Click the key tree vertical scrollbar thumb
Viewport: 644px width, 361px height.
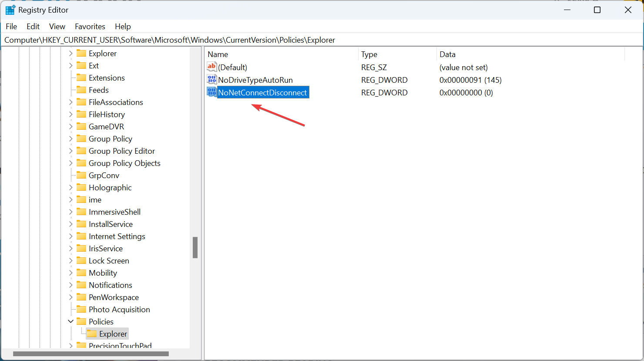point(195,247)
